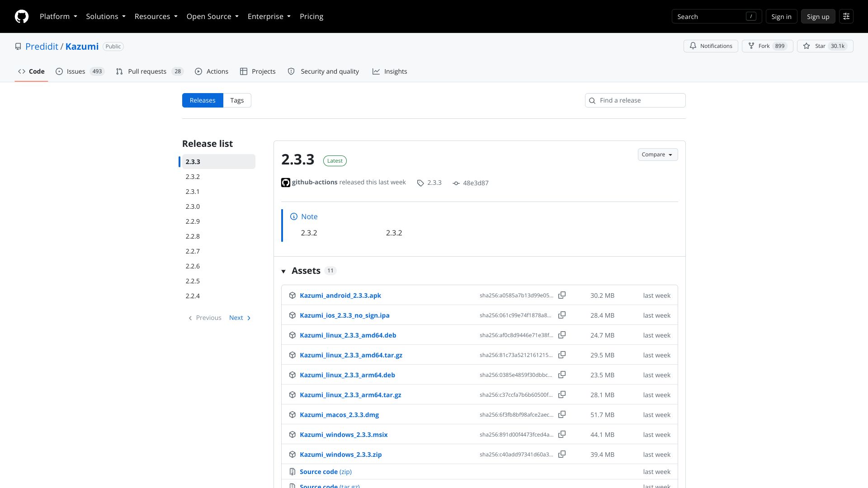Select the Releases view button
Image resolution: width=868 pixels, height=488 pixels.
pyautogui.click(x=203, y=100)
